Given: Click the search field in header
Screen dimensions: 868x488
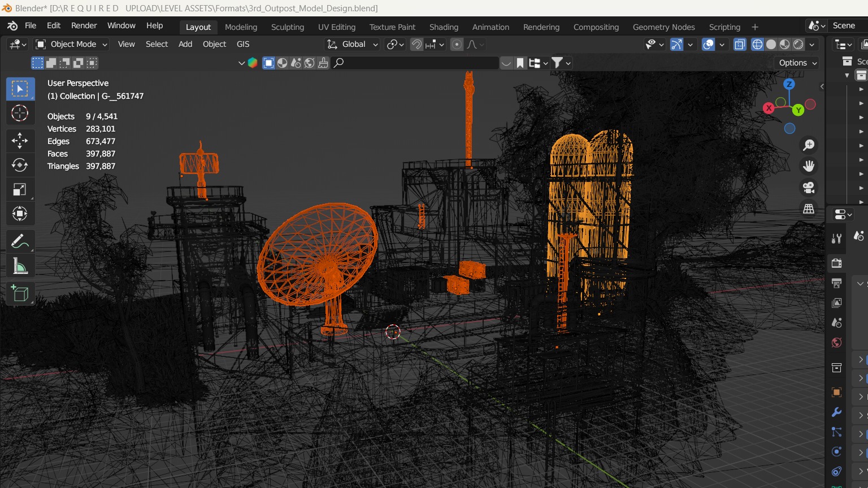Looking at the screenshot, I should 415,63.
